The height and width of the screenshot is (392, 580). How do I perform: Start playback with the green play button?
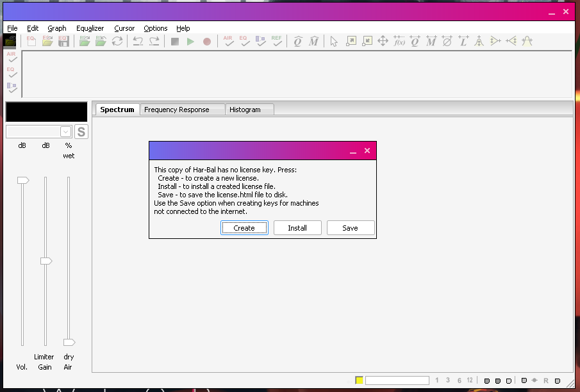tap(190, 42)
